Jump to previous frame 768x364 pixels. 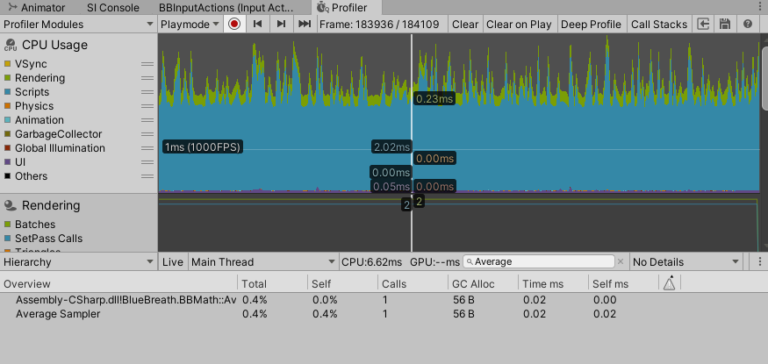point(258,24)
